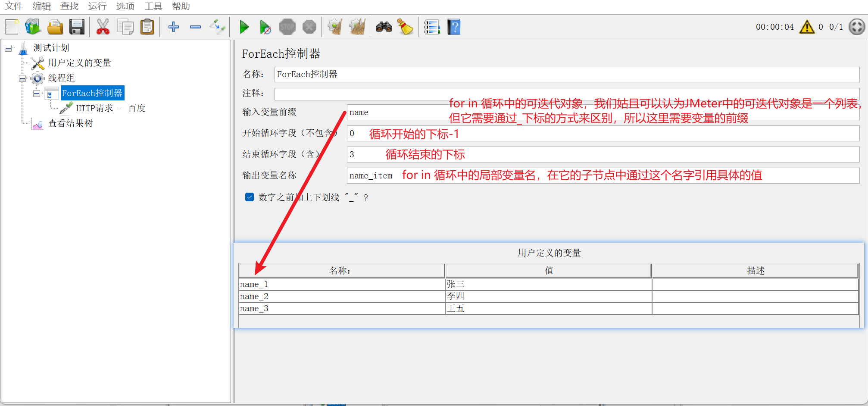Screen dimensions: 868x406
Task: Click Start no pauses icon
Action: pos(265,27)
